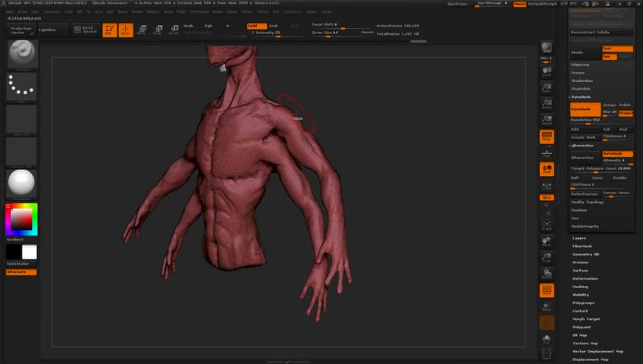
Task: Click the Scroll canvas icon
Action: click(547, 72)
